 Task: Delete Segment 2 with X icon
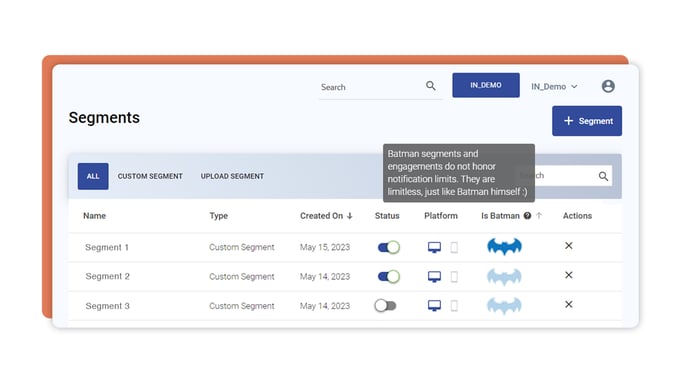tap(569, 275)
